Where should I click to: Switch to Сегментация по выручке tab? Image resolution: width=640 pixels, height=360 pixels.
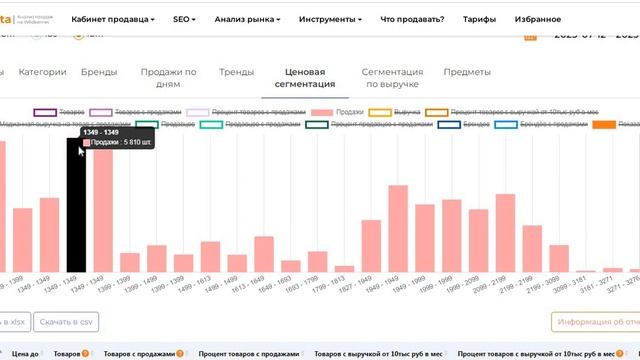[392, 78]
